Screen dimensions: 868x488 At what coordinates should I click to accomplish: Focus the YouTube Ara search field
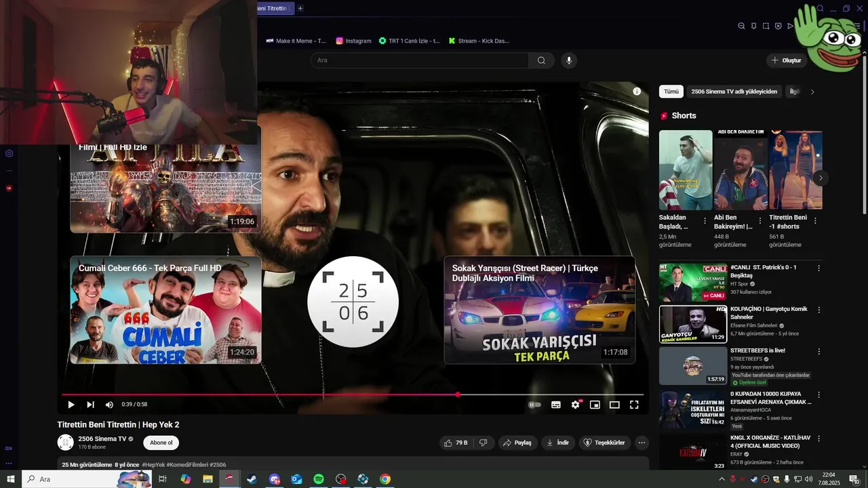(x=419, y=60)
